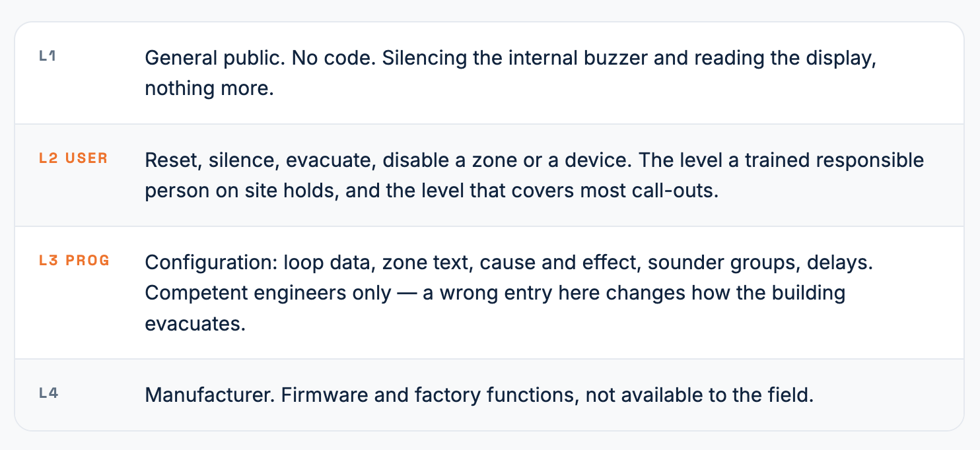Screen dimensions: 980x450
Task: Click 'trained responsible' words in L2 row
Action: [835, 160]
